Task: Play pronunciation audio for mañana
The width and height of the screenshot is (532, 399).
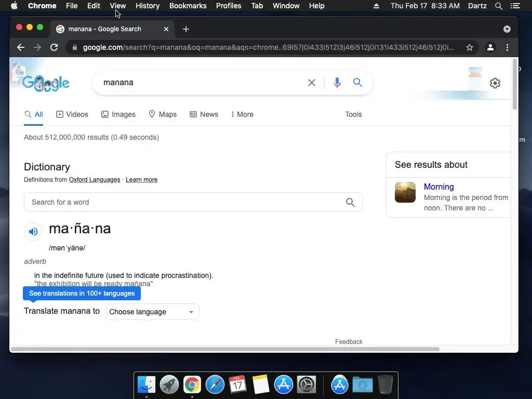Action: (x=33, y=232)
